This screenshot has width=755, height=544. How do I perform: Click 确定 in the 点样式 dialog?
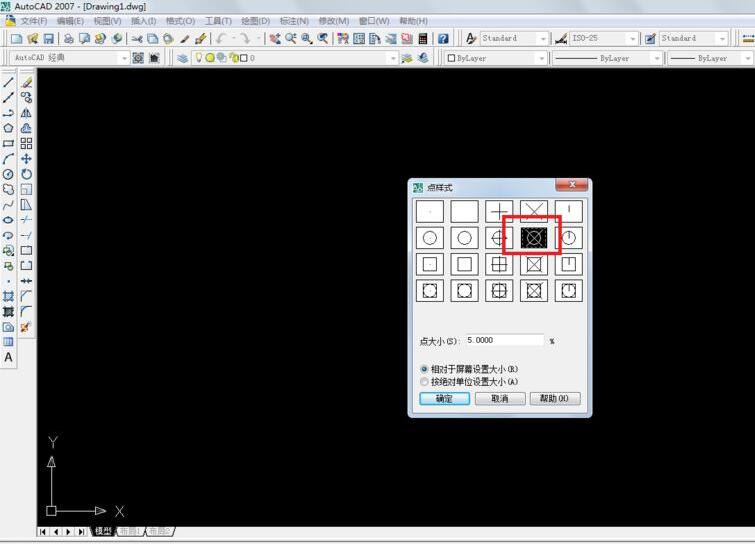click(444, 399)
